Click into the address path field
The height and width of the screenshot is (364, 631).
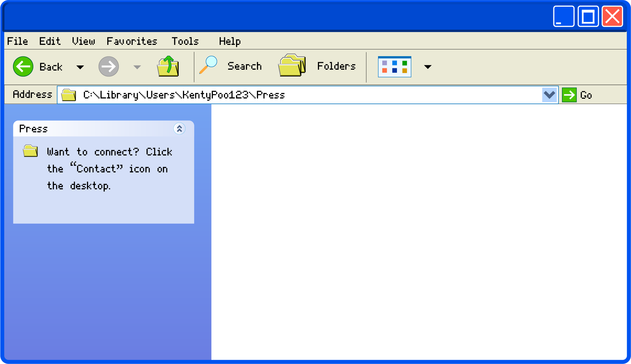(x=308, y=95)
